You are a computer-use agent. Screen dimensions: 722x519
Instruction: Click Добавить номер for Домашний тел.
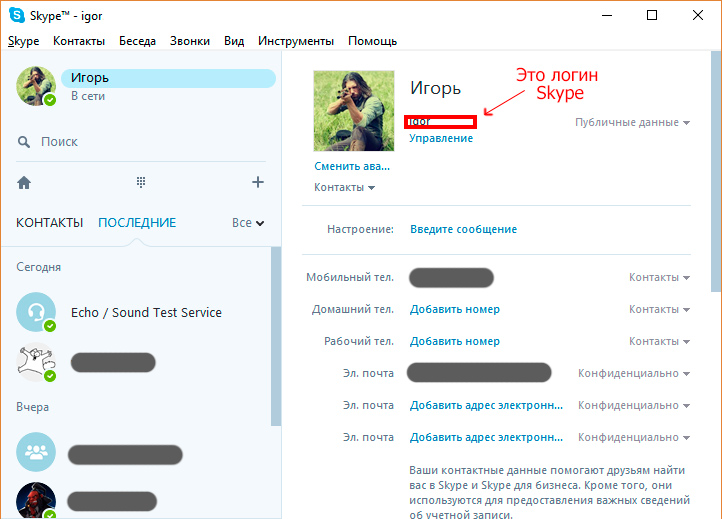point(454,309)
